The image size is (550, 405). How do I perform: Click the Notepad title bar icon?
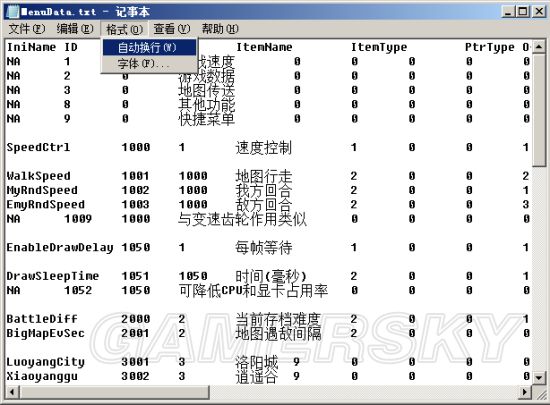point(13,12)
